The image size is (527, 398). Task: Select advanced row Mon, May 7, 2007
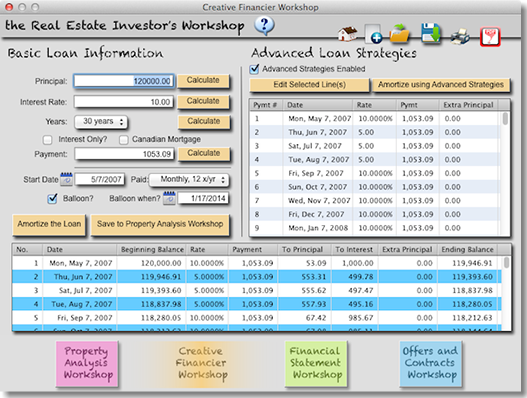[x=375, y=119]
